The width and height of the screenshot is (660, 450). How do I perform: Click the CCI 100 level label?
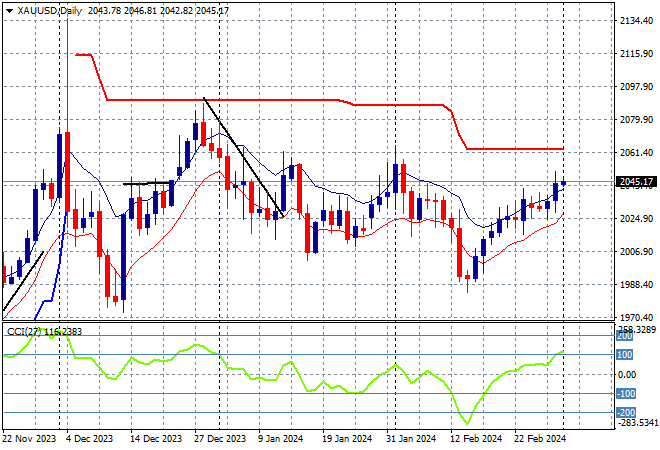(624, 355)
